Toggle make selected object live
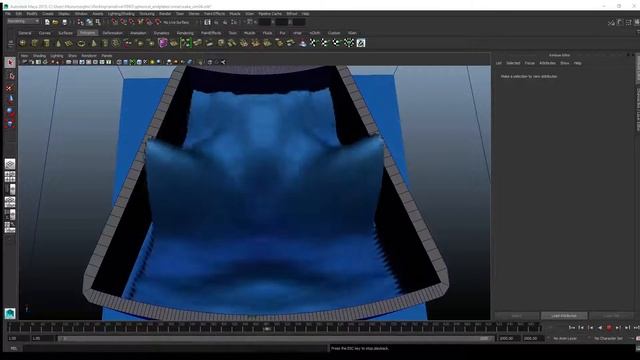This screenshot has height=360, width=640. (158, 22)
